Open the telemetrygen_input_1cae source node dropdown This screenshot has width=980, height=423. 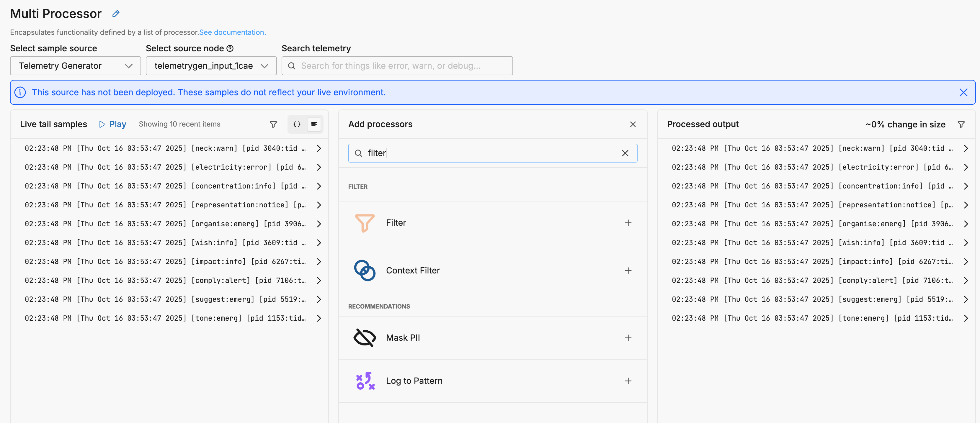[x=211, y=66]
